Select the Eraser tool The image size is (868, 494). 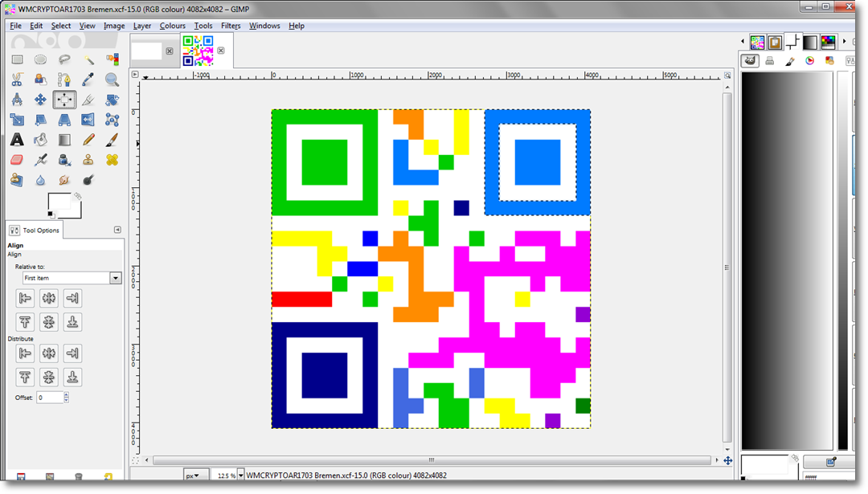click(17, 160)
